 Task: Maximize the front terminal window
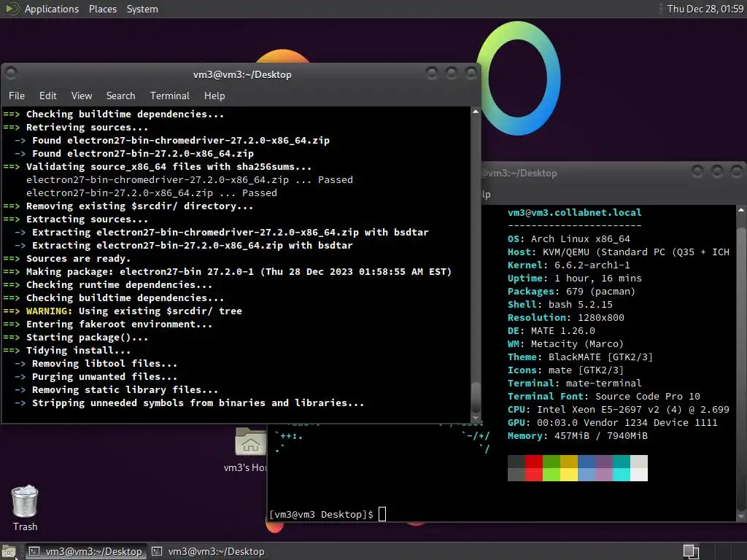tap(452, 73)
